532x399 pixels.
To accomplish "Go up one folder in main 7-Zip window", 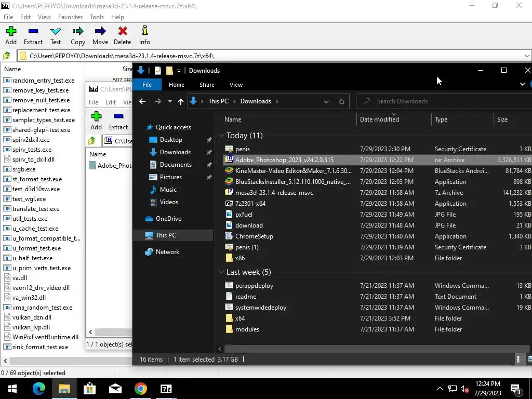I will (x=6, y=56).
